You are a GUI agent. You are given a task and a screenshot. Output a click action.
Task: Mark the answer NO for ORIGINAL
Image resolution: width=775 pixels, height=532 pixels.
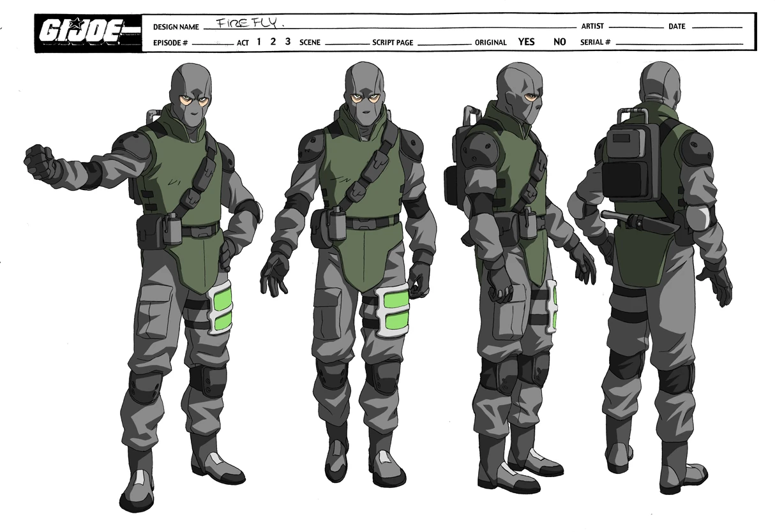pyautogui.click(x=559, y=41)
